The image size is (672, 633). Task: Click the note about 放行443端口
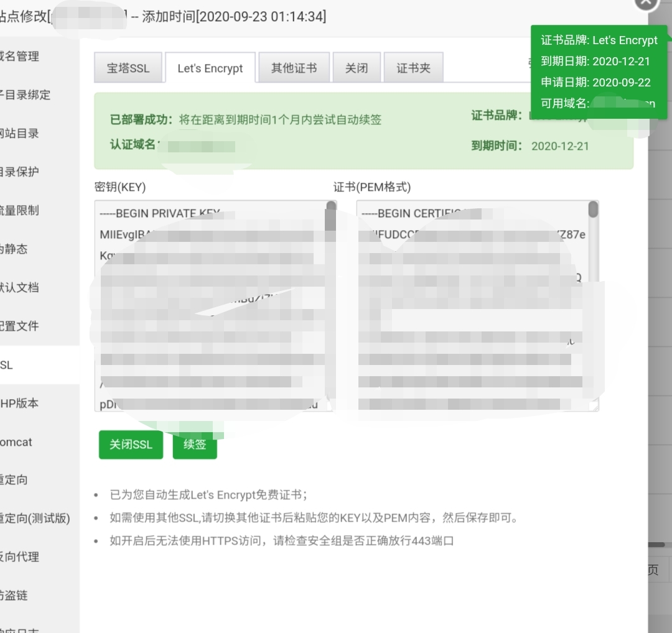click(x=282, y=540)
